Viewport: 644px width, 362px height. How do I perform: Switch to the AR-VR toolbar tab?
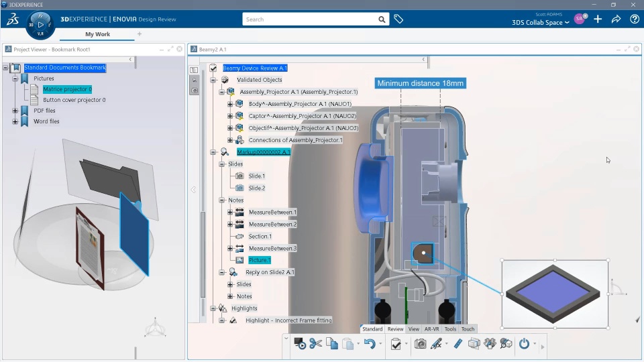[x=431, y=329]
